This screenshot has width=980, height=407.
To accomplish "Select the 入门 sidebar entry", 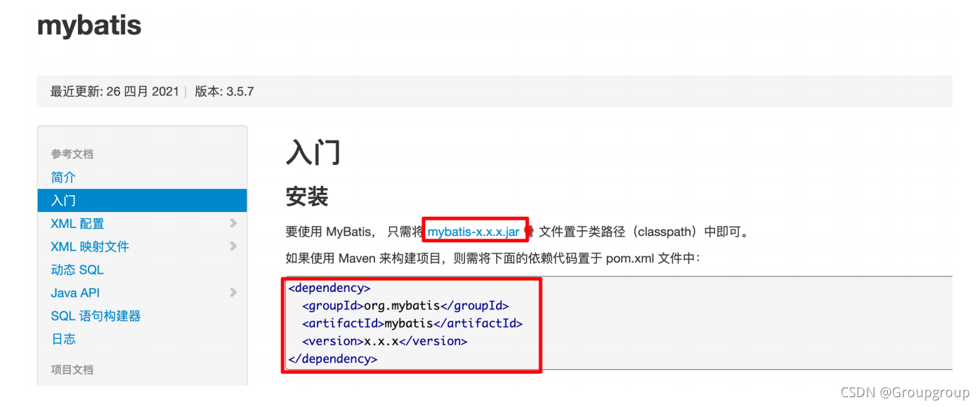I will [63, 200].
